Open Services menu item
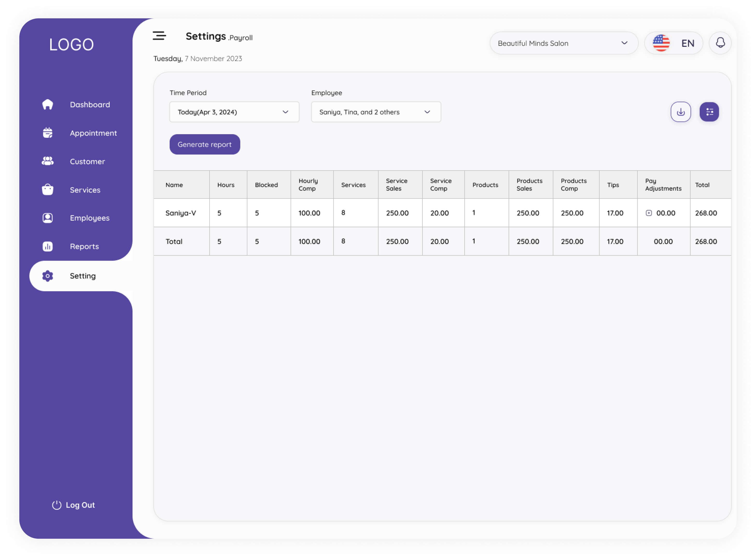This screenshot has height=559, width=756. (x=85, y=190)
